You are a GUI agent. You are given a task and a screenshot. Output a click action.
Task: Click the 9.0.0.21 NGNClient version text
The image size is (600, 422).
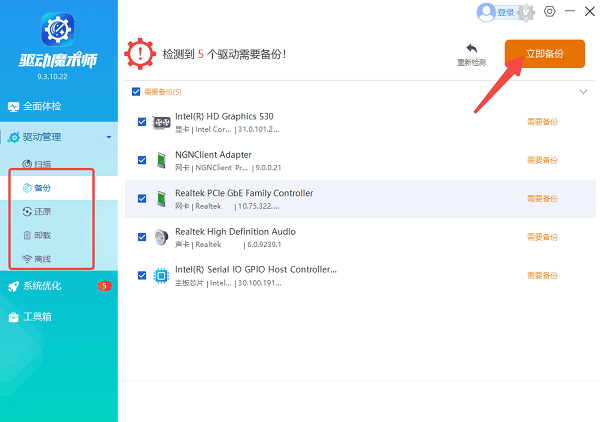[x=268, y=168]
